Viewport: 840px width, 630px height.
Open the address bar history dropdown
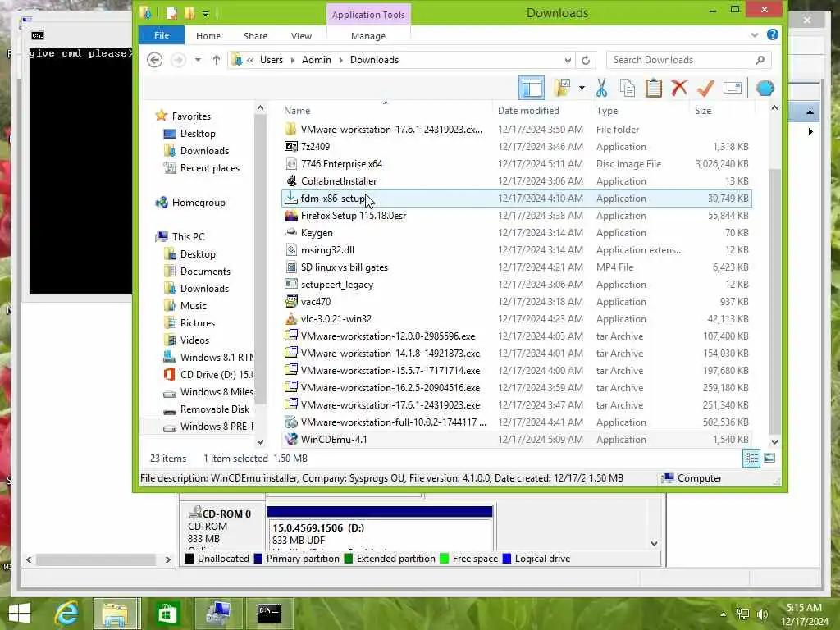[568, 60]
